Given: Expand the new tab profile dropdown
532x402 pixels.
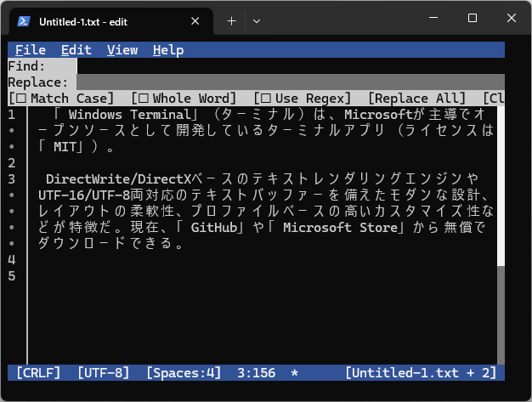Looking at the screenshot, I should 257,21.
